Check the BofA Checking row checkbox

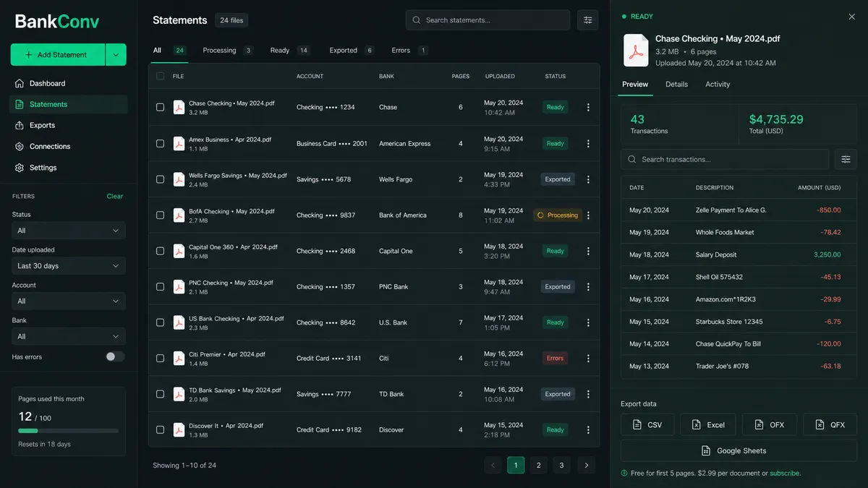pos(161,215)
